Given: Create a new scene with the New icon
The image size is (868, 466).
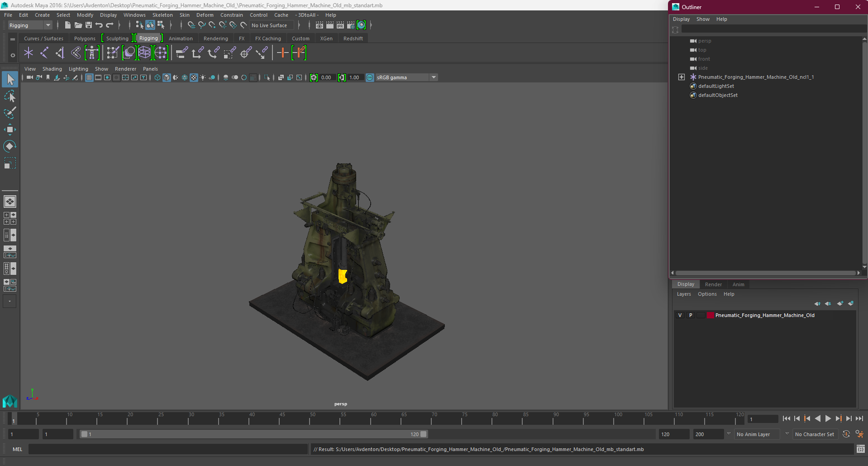Looking at the screenshot, I should coord(68,25).
